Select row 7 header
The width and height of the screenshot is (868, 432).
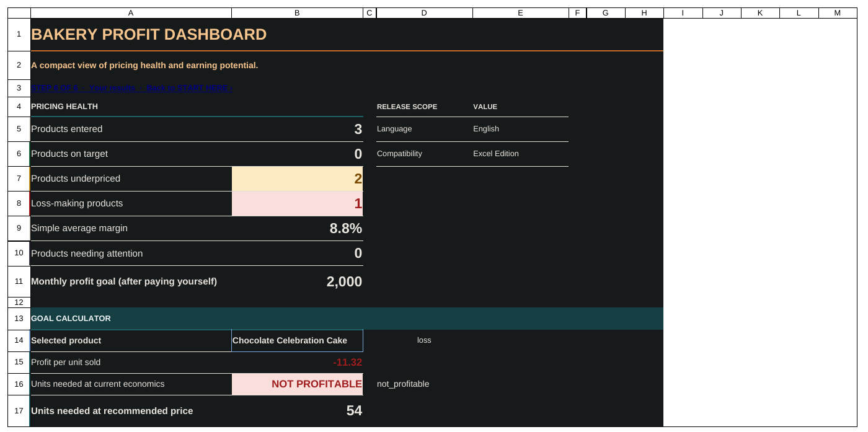pyautogui.click(x=19, y=179)
